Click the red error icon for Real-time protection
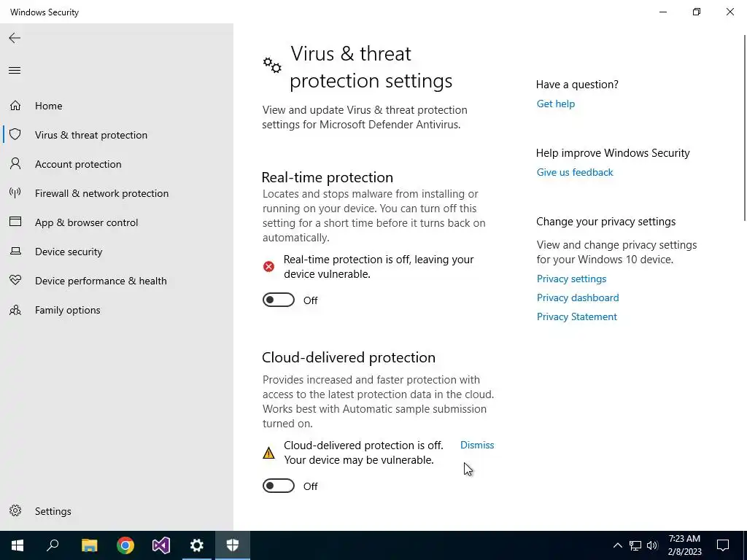This screenshot has height=560, width=747. 268,266
